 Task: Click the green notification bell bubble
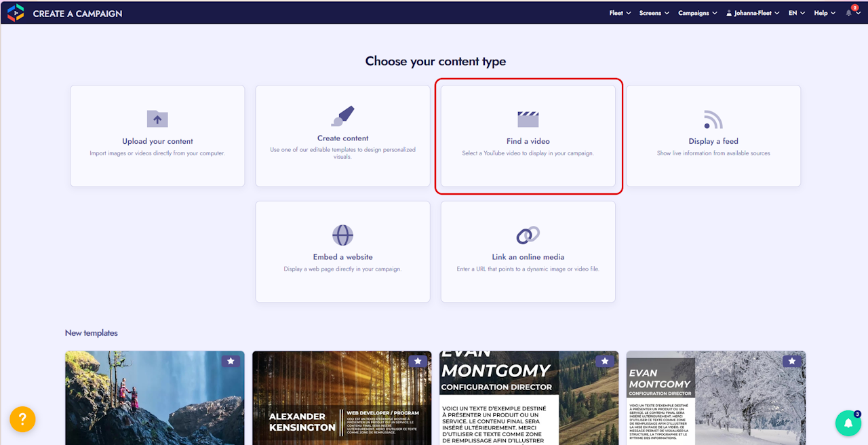click(x=848, y=423)
